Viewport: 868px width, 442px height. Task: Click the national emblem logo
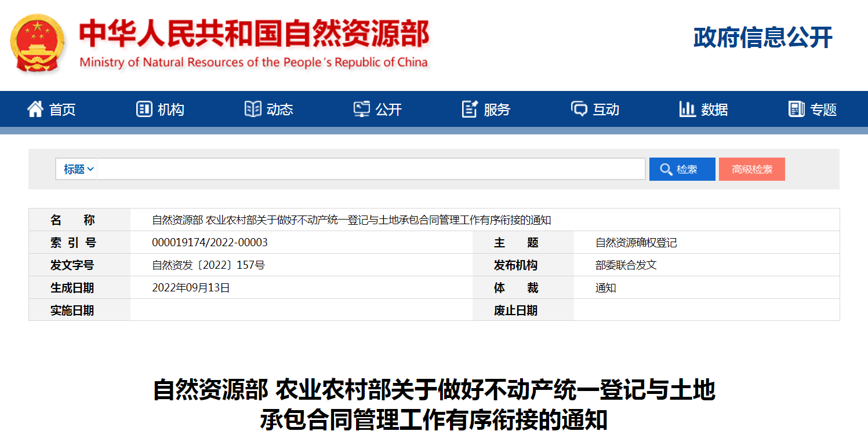pyautogui.click(x=37, y=43)
